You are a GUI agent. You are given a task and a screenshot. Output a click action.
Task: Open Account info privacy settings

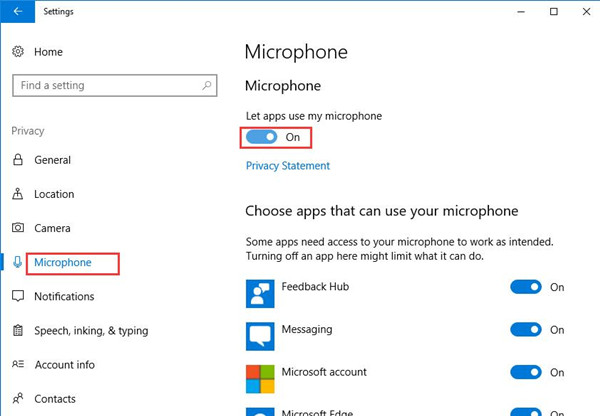(x=65, y=365)
